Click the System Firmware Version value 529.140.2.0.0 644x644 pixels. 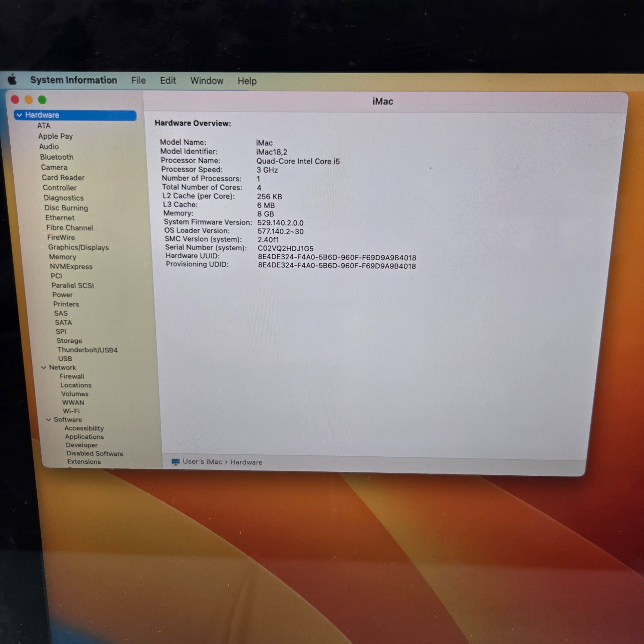point(280,223)
